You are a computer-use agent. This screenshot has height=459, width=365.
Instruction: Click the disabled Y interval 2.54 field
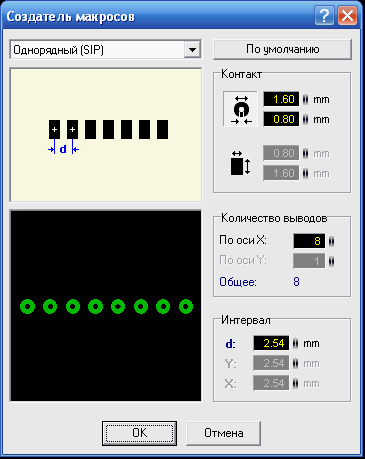271,363
